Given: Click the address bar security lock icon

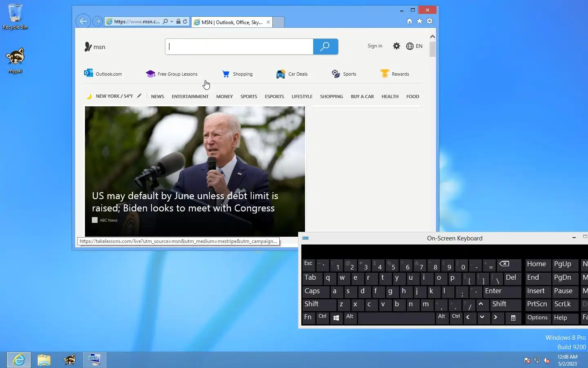Looking at the screenshot, I should coord(178,22).
